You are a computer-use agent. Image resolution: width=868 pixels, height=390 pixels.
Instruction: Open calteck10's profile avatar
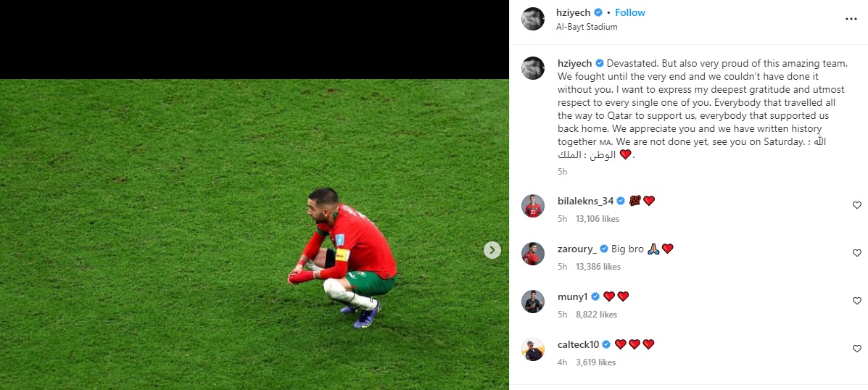533,349
